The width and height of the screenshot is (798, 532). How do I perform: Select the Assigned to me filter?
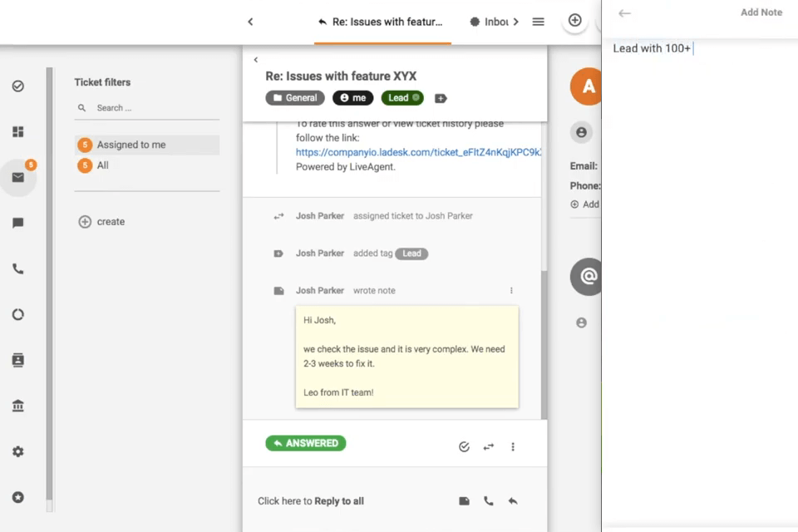coord(147,145)
